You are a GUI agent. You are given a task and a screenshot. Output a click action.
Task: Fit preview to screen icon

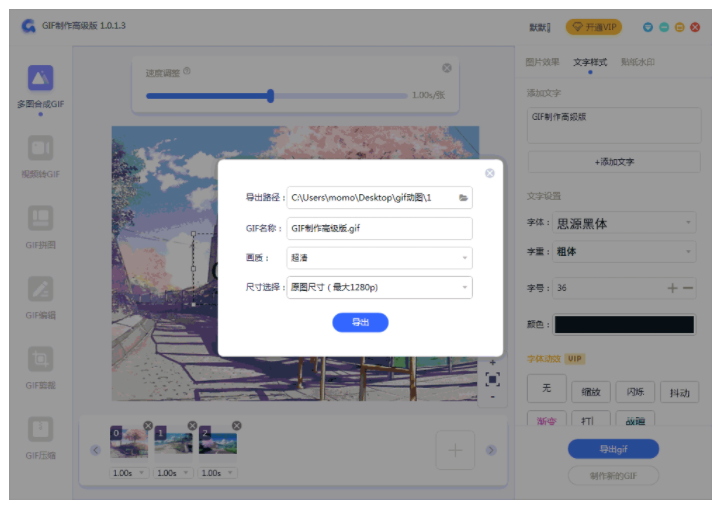pos(493,380)
